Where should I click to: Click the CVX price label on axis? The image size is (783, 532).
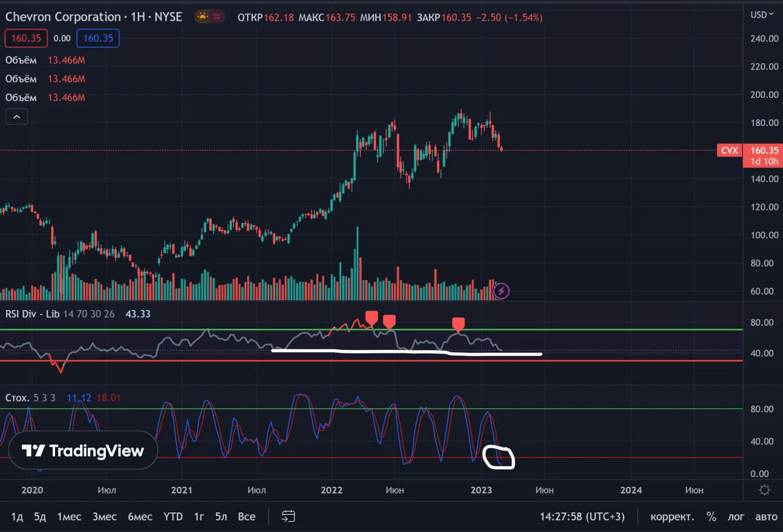[x=729, y=150]
